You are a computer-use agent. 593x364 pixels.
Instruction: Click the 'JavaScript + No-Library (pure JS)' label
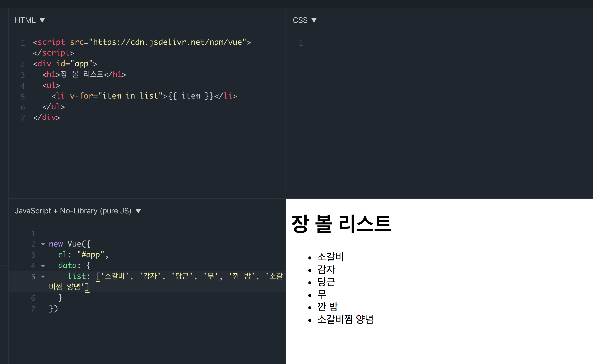[x=73, y=211]
